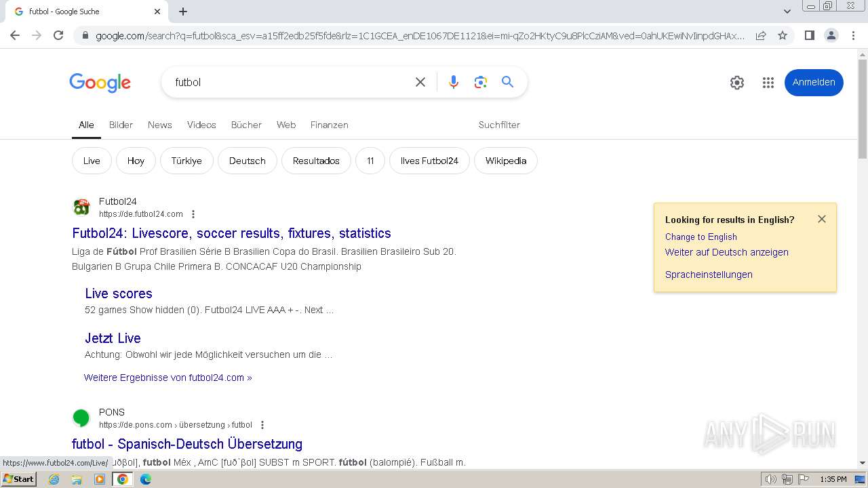Click the lock icon in address bar
The width and height of the screenshot is (868, 488).
(x=85, y=36)
